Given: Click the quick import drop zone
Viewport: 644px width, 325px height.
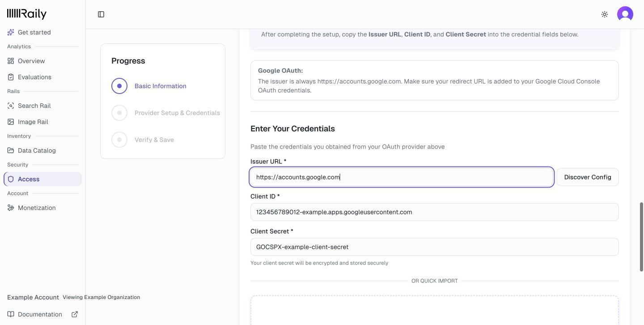Looking at the screenshot, I should coord(435,310).
